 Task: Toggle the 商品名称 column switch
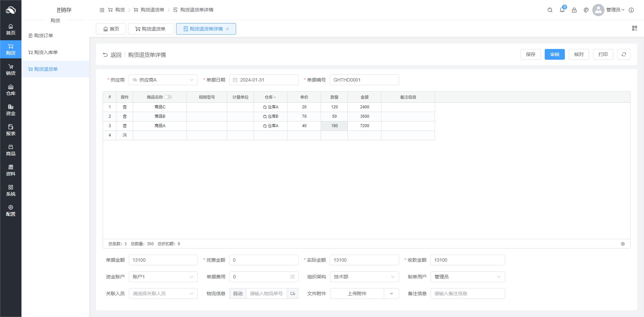pyautogui.click(x=168, y=97)
